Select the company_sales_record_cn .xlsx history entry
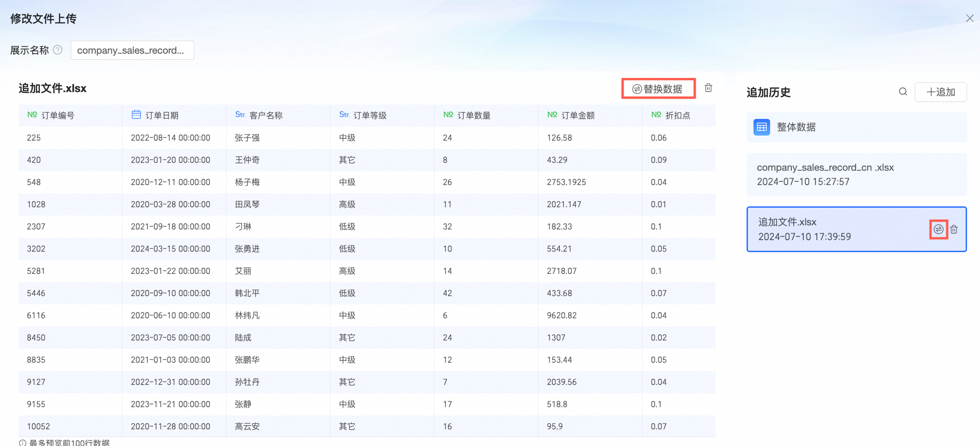980x446 pixels. 857,174
